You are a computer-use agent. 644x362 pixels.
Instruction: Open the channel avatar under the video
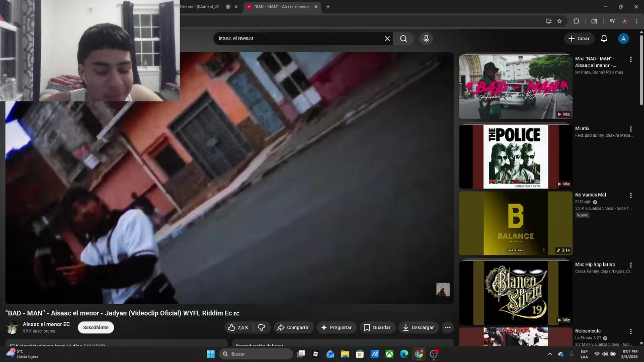pos(12,327)
